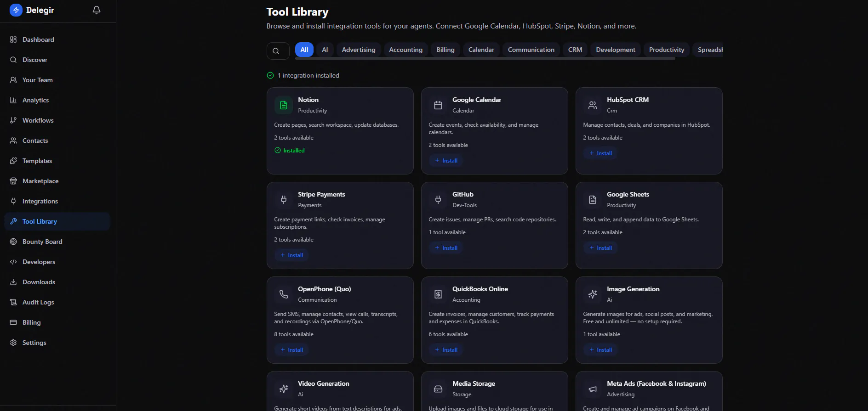The height and width of the screenshot is (411, 868).
Task: Filter tools by Billing category
Action: click(x=445, y=50)
